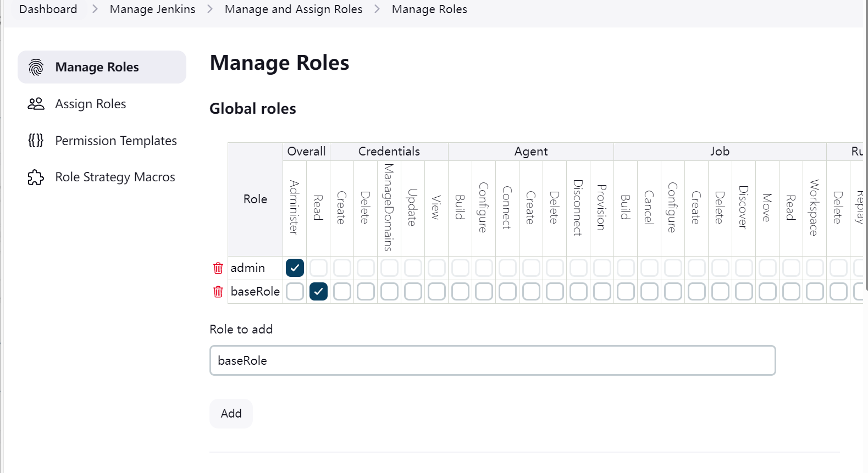The image size is (868, 473).
Task: Open Role Strategy Macros sidebar item
Action: pos(102,177)
